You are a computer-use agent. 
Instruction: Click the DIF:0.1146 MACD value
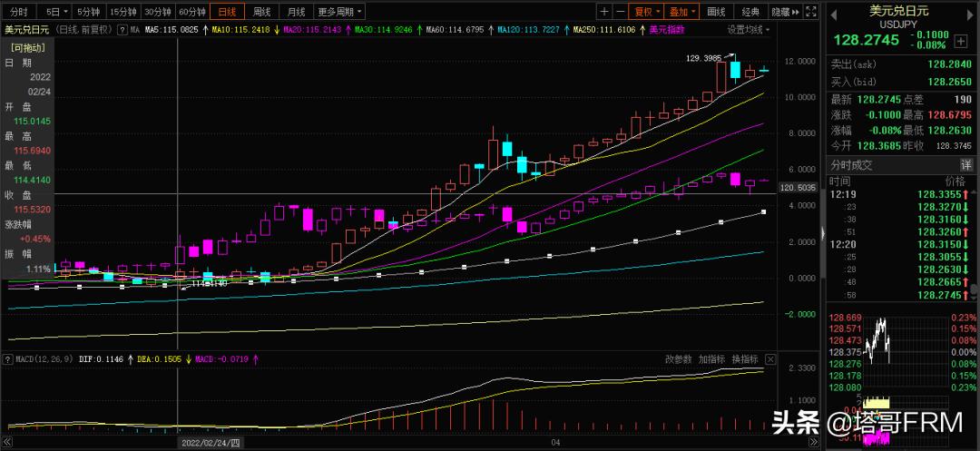click(x=101, y=359)
